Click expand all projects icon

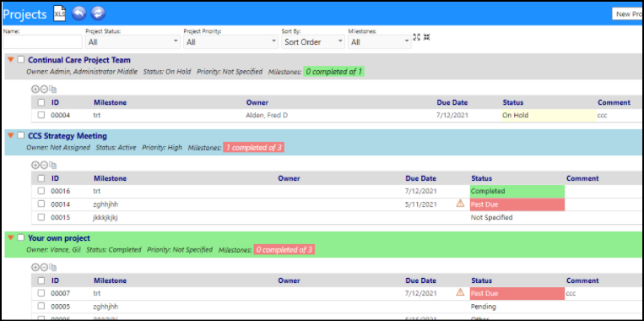417,37
